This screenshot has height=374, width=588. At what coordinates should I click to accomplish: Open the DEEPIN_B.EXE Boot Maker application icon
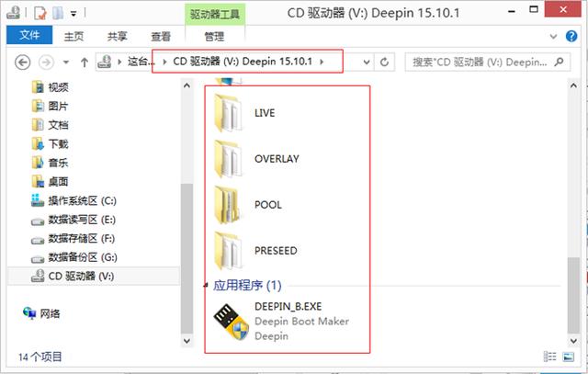pyautogui.click(x=232, y=322)
